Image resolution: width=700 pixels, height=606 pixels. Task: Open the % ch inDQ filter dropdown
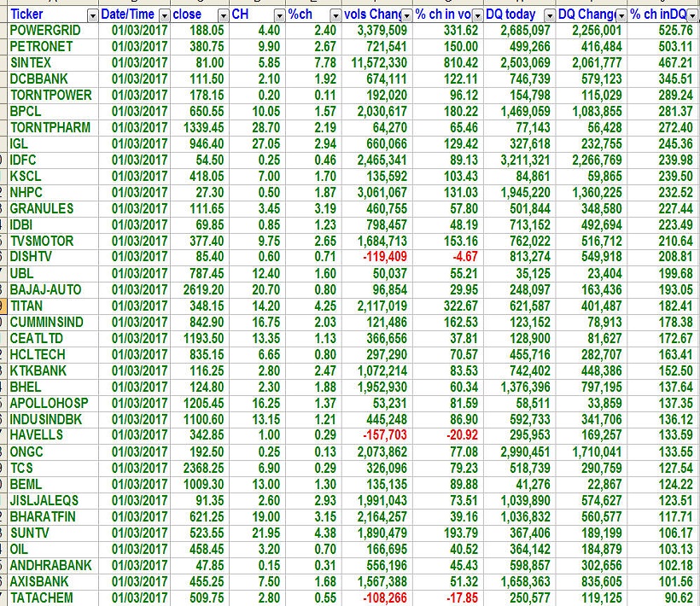tap(692, 16)
